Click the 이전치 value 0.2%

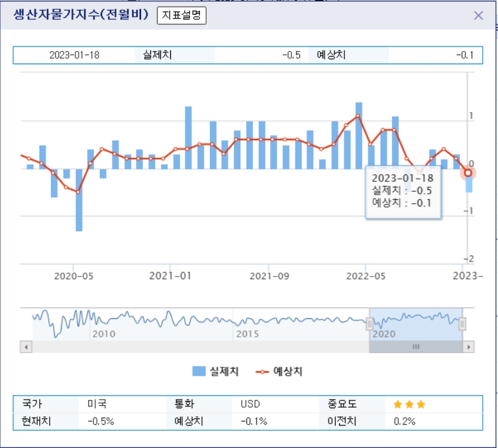[405, 422]
